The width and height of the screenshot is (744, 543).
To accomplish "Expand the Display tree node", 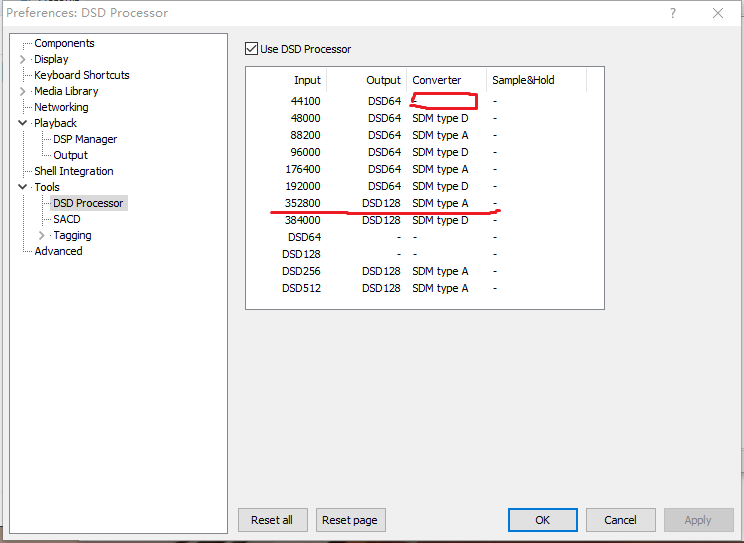I will [23, 59].
